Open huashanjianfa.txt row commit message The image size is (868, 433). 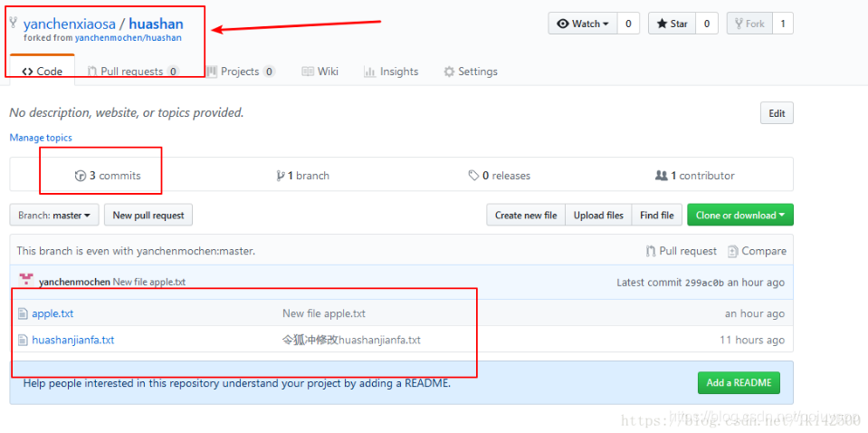[x=351, y=340]
